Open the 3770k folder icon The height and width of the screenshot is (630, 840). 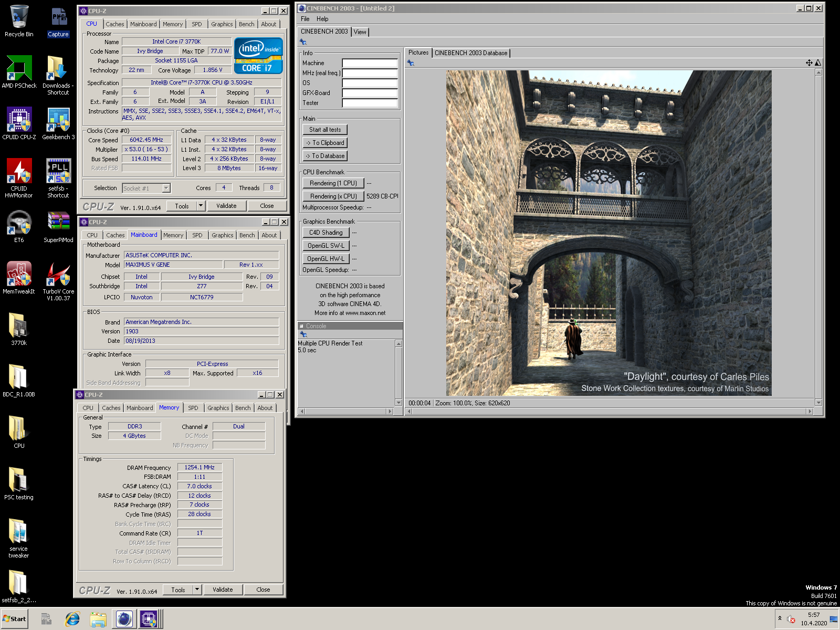point(19,329)
